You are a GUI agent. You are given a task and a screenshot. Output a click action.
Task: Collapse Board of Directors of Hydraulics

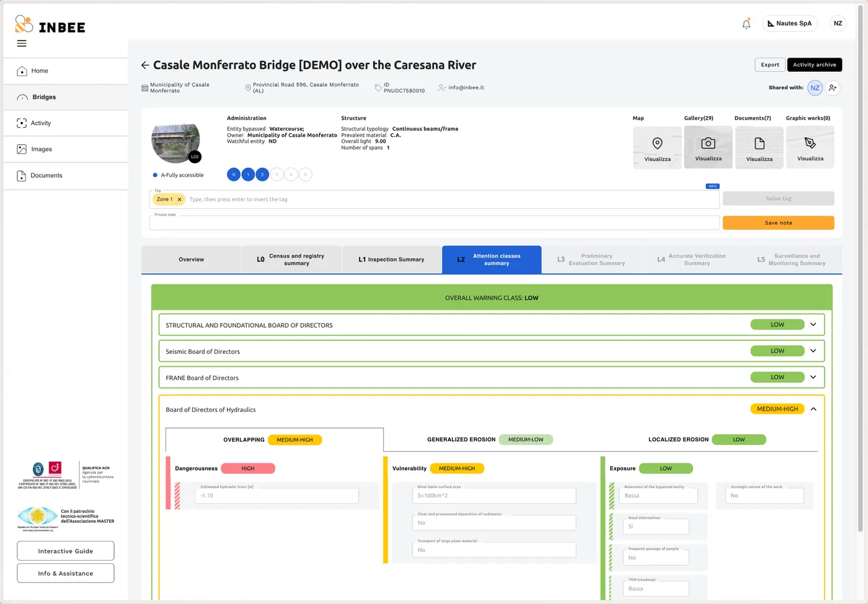coord(813,409)
